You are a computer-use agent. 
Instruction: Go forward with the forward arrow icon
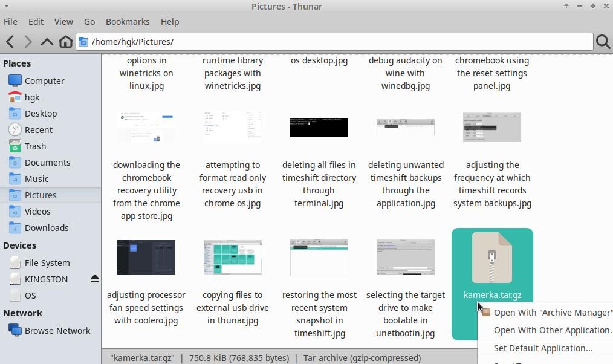point(28,41)
